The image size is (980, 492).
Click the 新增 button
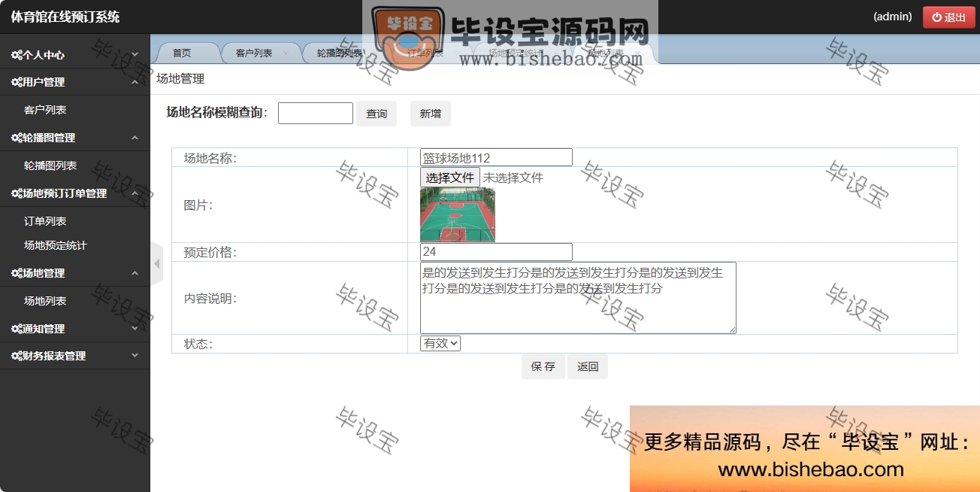coord(431,114)
